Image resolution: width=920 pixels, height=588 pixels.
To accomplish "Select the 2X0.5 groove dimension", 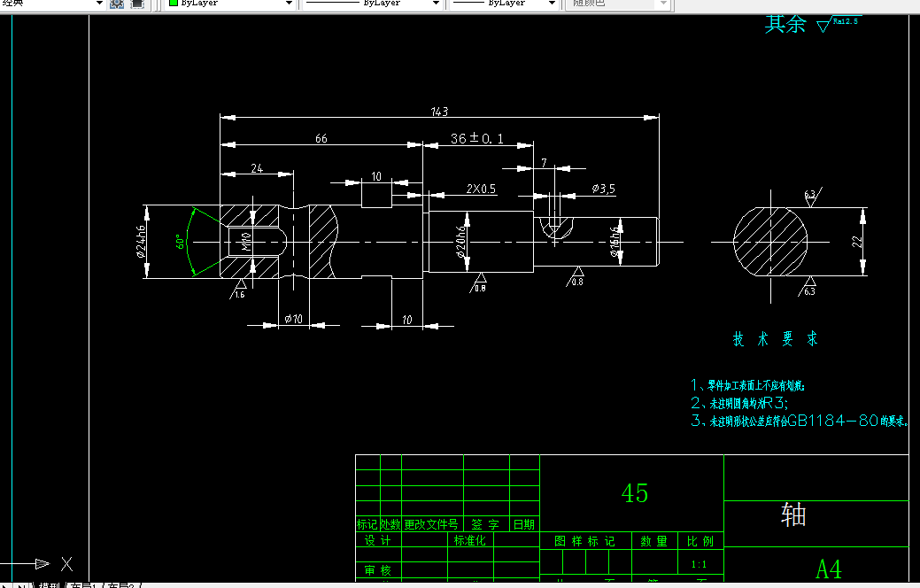I will coord(481,189).
